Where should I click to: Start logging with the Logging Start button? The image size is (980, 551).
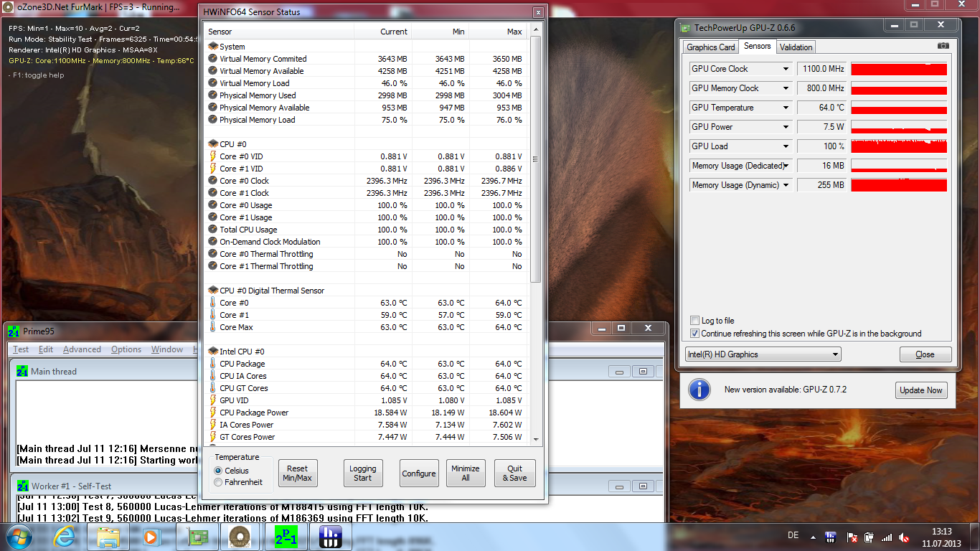[363, 474]
